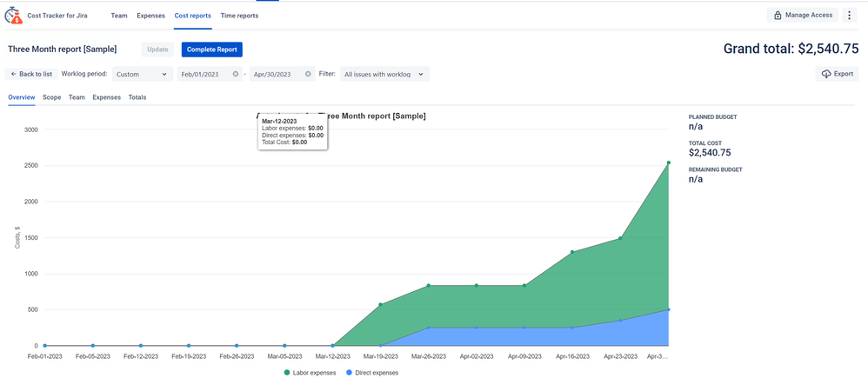
Task: Click the back arrow in Back to list
Action: 13,74
